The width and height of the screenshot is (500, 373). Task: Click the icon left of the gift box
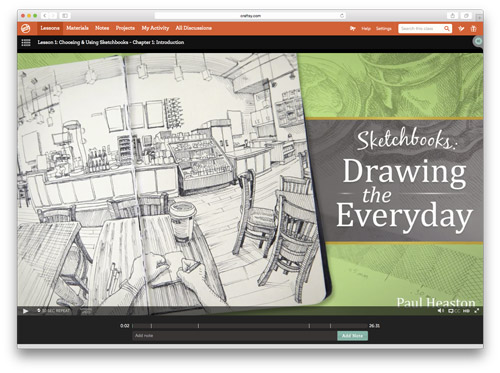461,29
